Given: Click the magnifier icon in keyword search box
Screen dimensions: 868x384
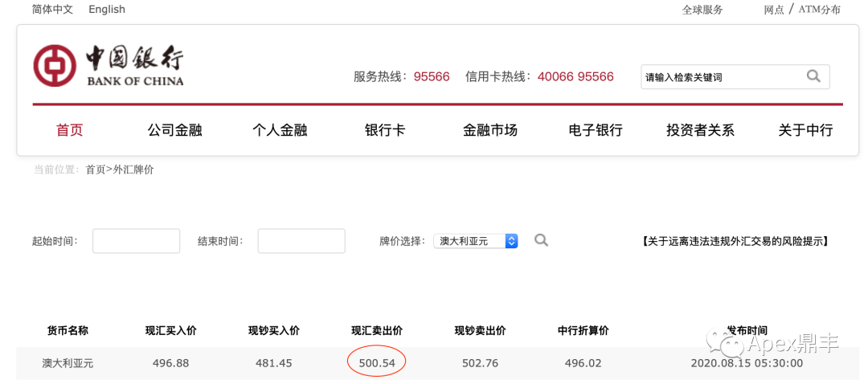Looking at the screenshot, I should pos(813,76).
